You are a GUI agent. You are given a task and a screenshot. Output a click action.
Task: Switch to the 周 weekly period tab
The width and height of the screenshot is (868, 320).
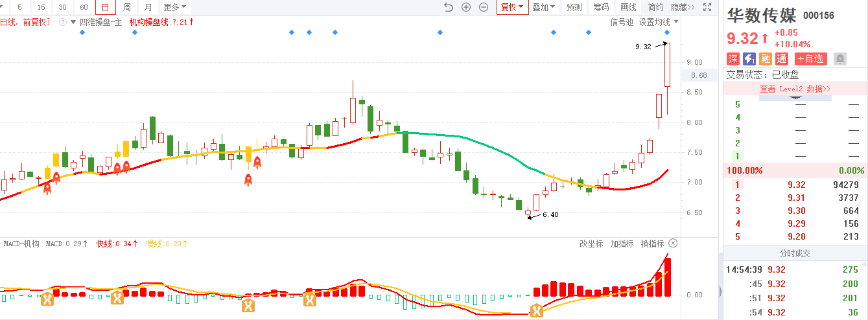[127, 7]
